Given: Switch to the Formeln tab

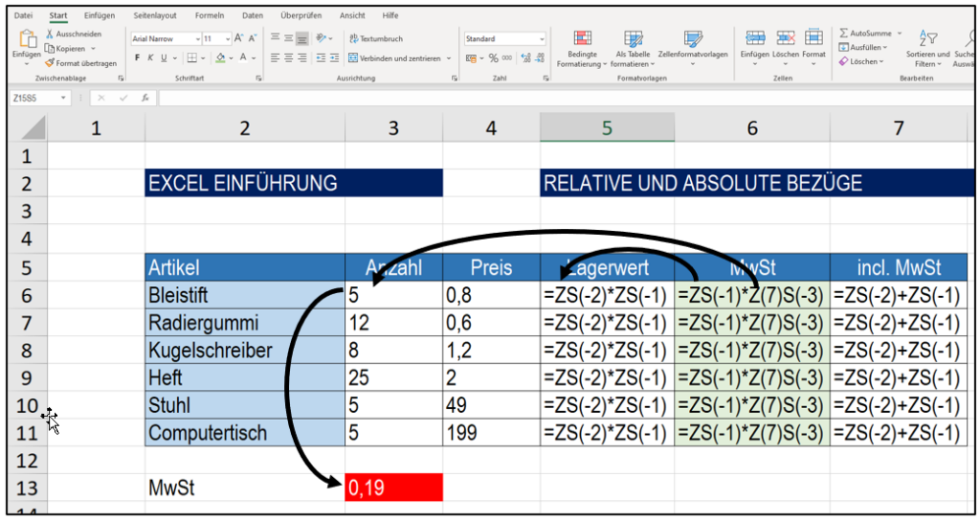Looking at the screenshot, I should pyautogui.click(x=210, y=15).
